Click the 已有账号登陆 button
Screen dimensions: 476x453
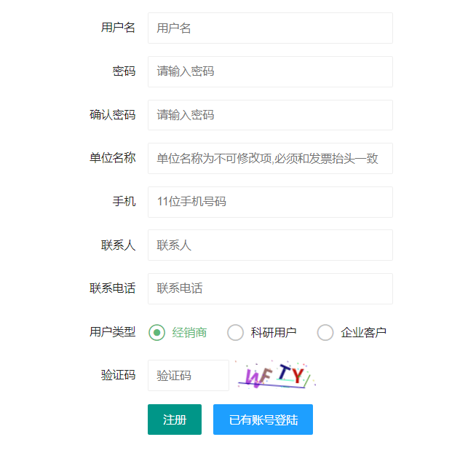(x=263, y=419)
